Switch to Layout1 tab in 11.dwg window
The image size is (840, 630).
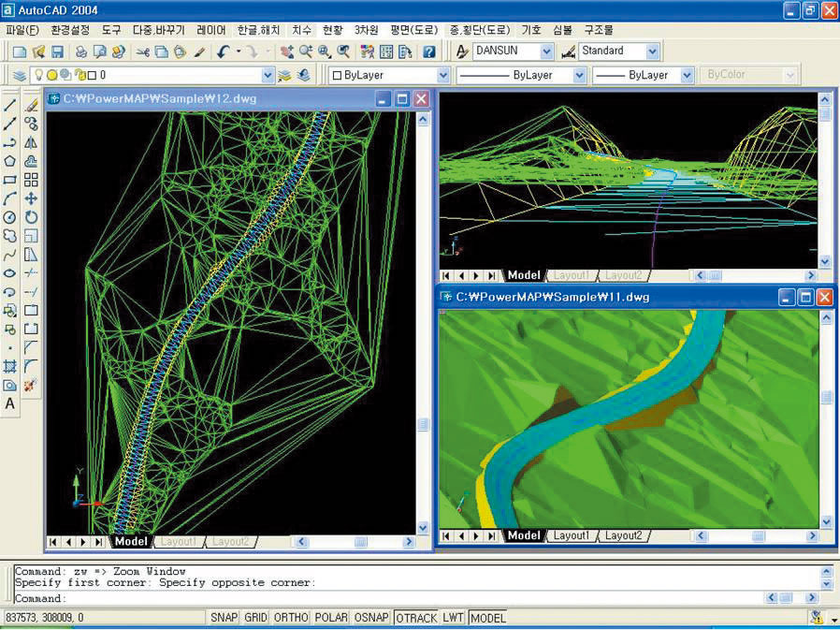[571, 535]
